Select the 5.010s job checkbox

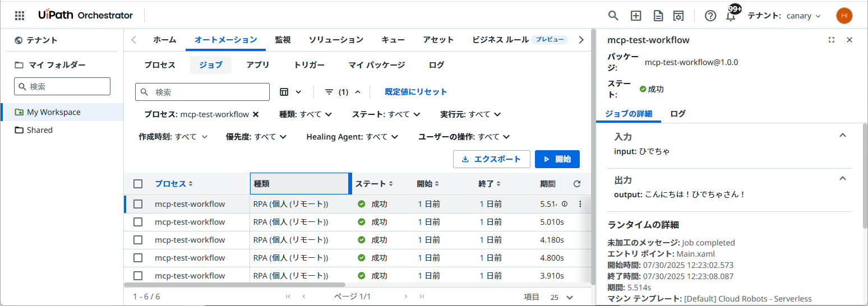(138, 222)
